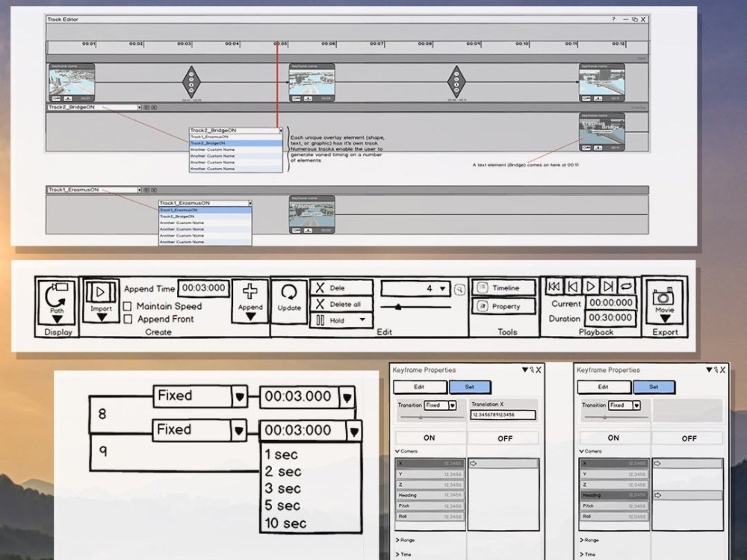Image resolution: width=747 pixels, height=560 pixels.
Task: Click the Append Time input field
Action: pyautogui.click(x=203, y=288)
